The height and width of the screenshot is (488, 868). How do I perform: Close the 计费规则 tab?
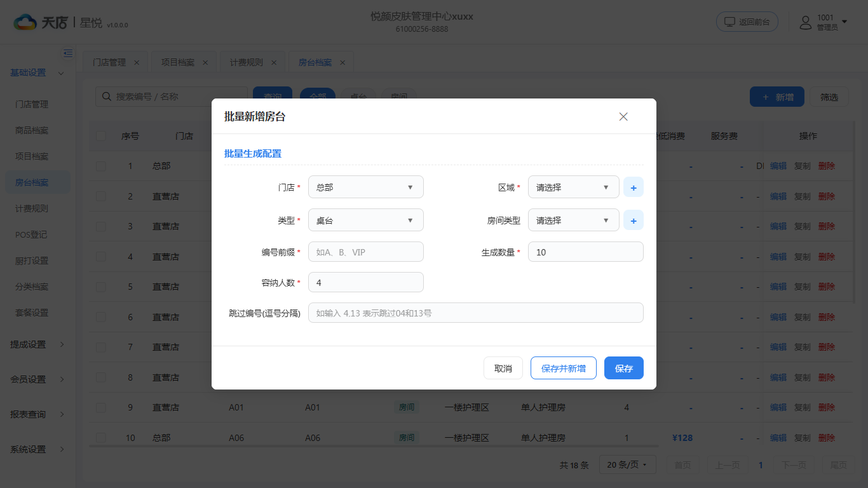tap(274, 62)
